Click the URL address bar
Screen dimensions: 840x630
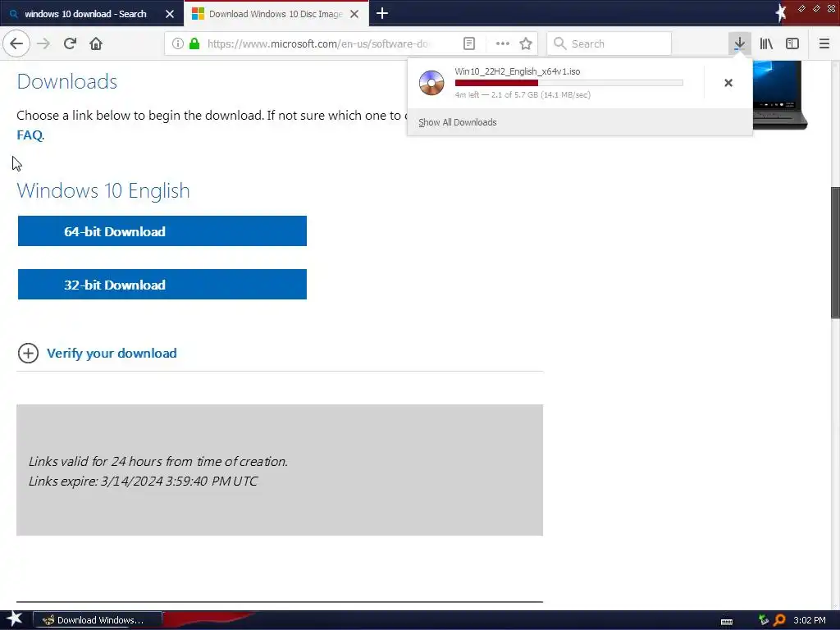pyautogui.click(x=317, y=43)
